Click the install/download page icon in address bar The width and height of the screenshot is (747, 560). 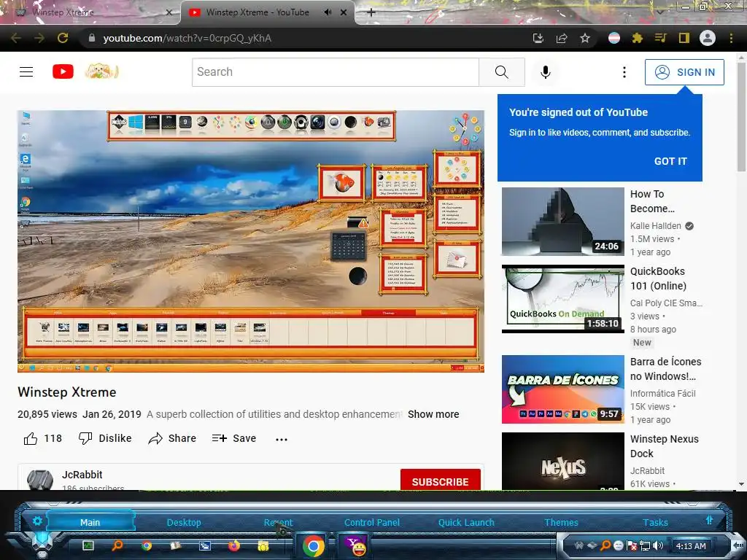point(538,38)
